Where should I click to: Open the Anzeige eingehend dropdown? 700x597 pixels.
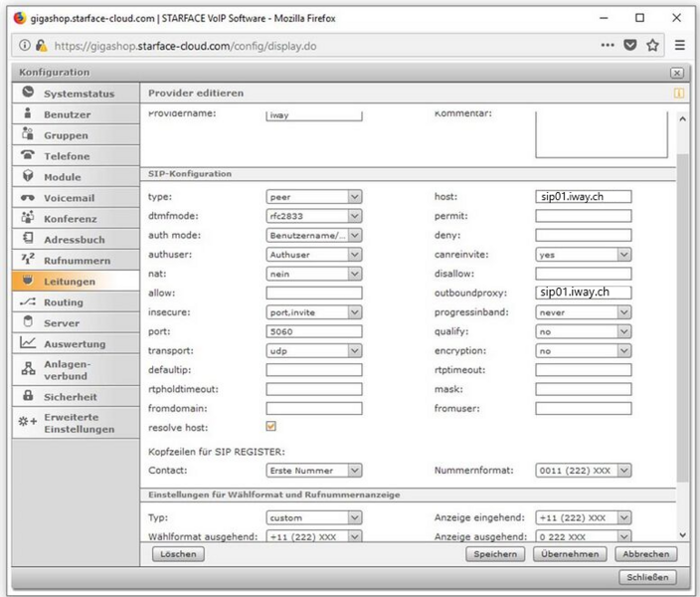coord(584,517)
